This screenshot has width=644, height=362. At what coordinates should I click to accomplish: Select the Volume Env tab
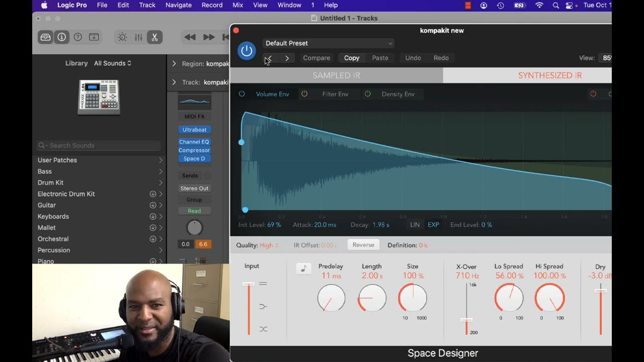272,94
